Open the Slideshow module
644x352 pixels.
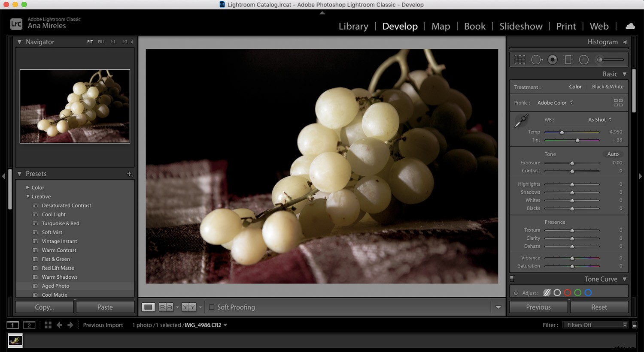coord(521,26)
